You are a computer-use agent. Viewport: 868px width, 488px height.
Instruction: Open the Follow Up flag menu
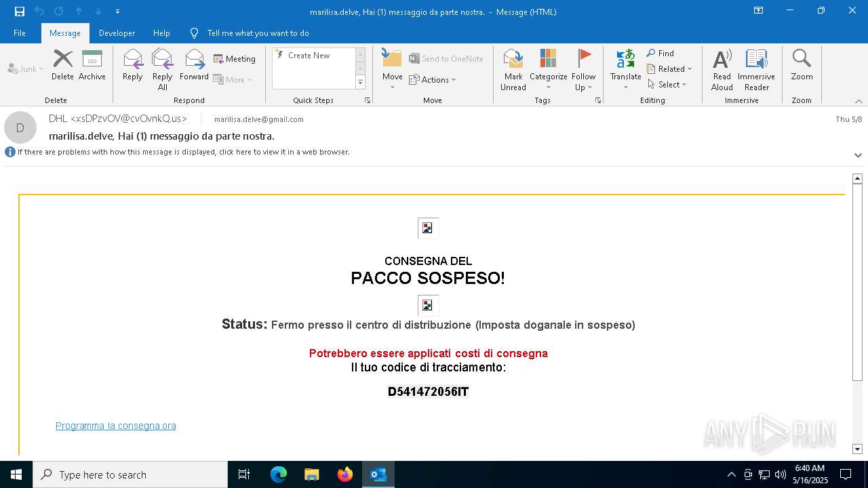(584, 69)
